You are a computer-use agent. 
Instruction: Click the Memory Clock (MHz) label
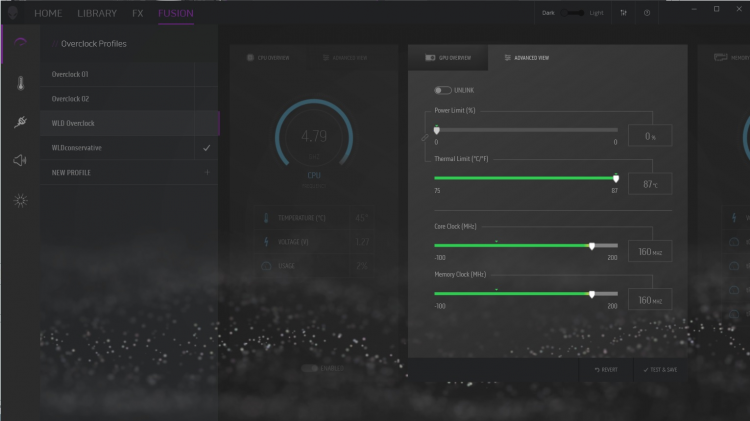point(460,275)
